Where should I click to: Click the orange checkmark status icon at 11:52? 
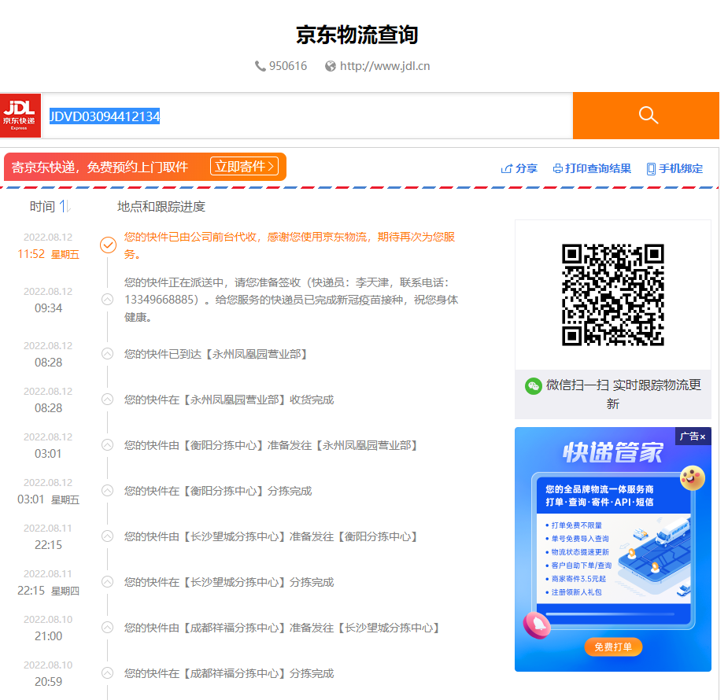click(x=108, y=245)
